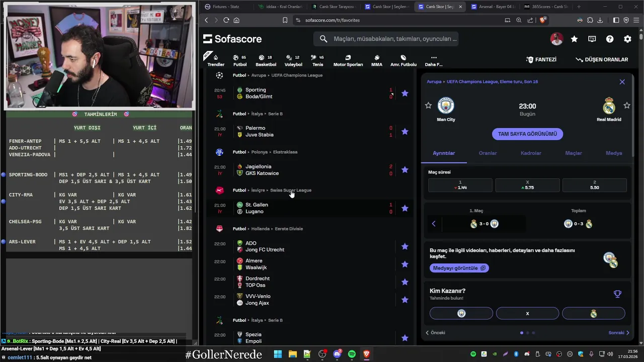
Task: Vote Man City to win
Action: 461,313
